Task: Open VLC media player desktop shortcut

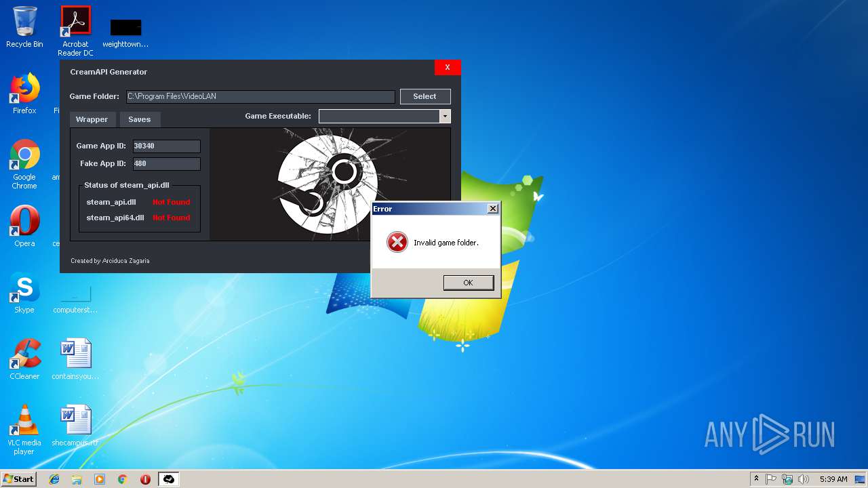Action: click(24, 430)
